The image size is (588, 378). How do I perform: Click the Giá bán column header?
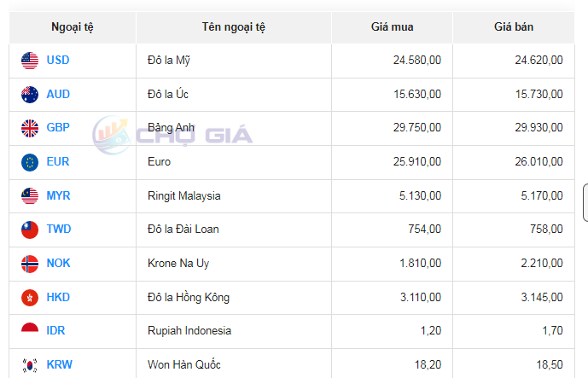pyautogui.click(x=514, y=27)
